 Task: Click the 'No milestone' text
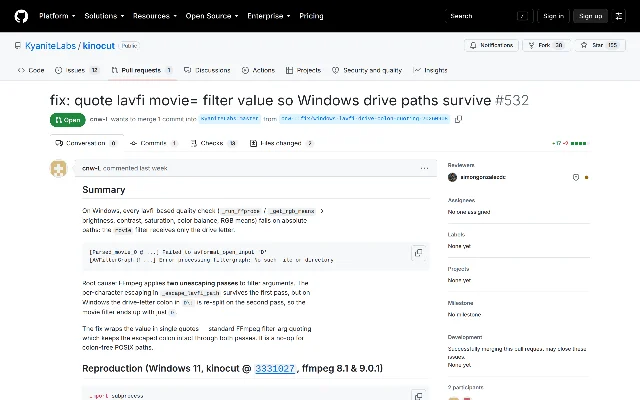point(464,315)
